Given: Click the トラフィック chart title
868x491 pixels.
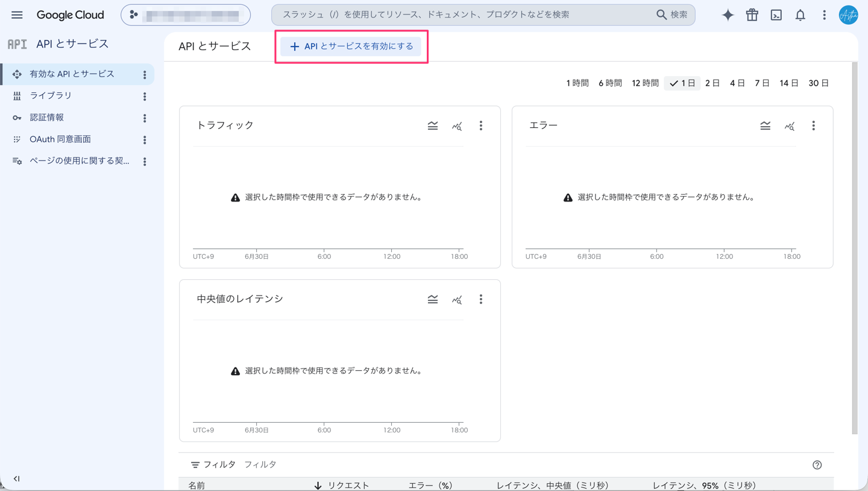Looking at the screenshot, I should click(x=225, y=125).
